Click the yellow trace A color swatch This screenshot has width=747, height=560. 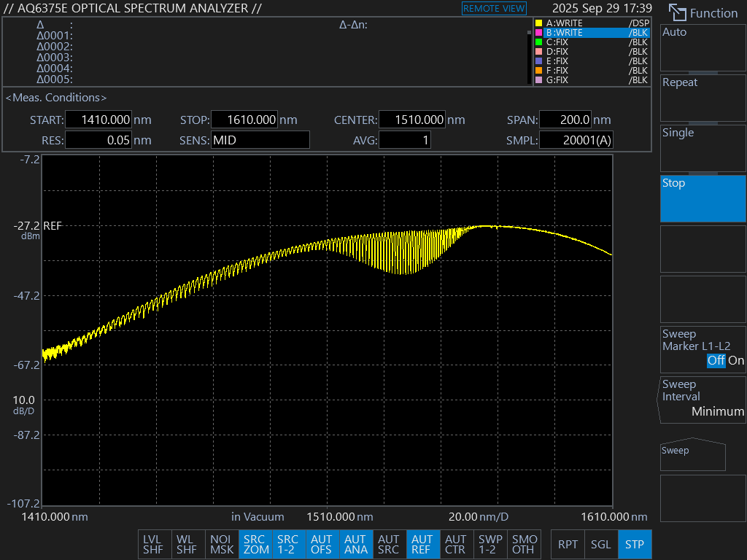click(x=538, y=23)
